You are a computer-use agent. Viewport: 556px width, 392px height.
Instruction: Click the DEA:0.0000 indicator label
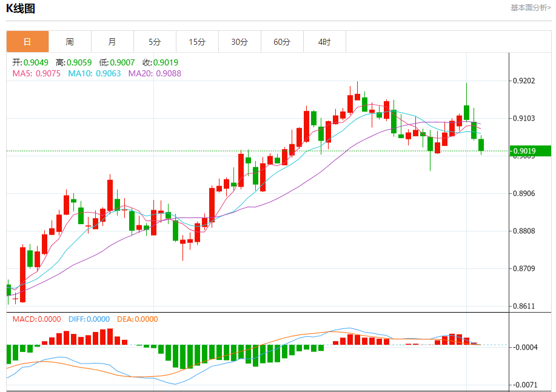click(137, 319)
